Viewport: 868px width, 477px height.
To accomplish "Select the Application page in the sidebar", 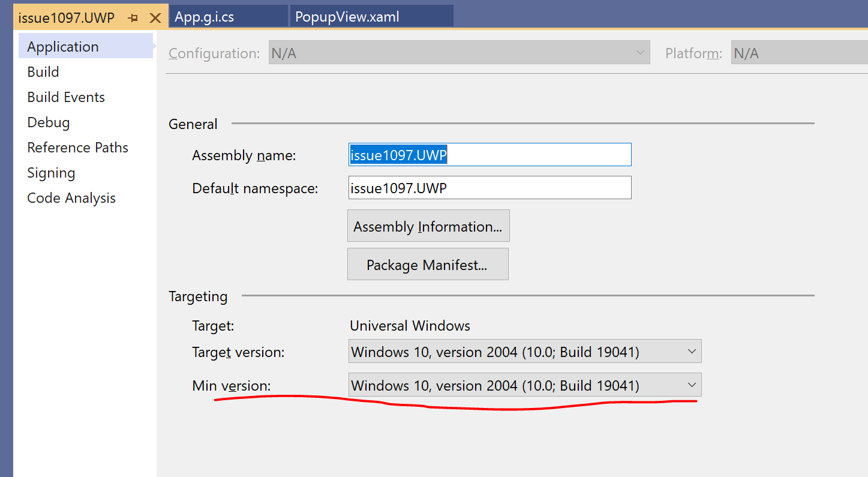I will point(62,46).
